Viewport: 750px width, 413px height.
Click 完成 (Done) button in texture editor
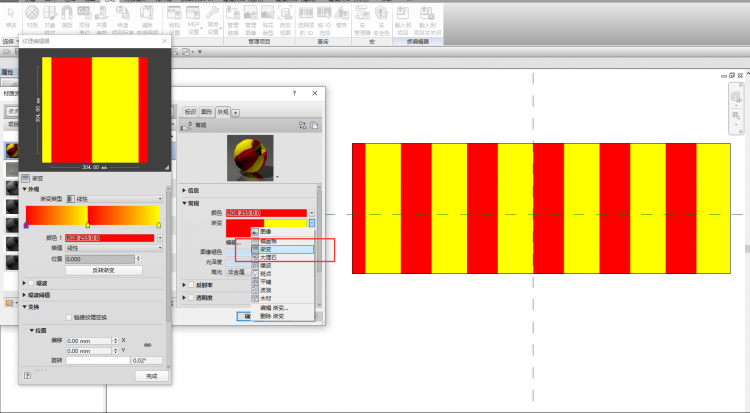[x=152, y=376]
